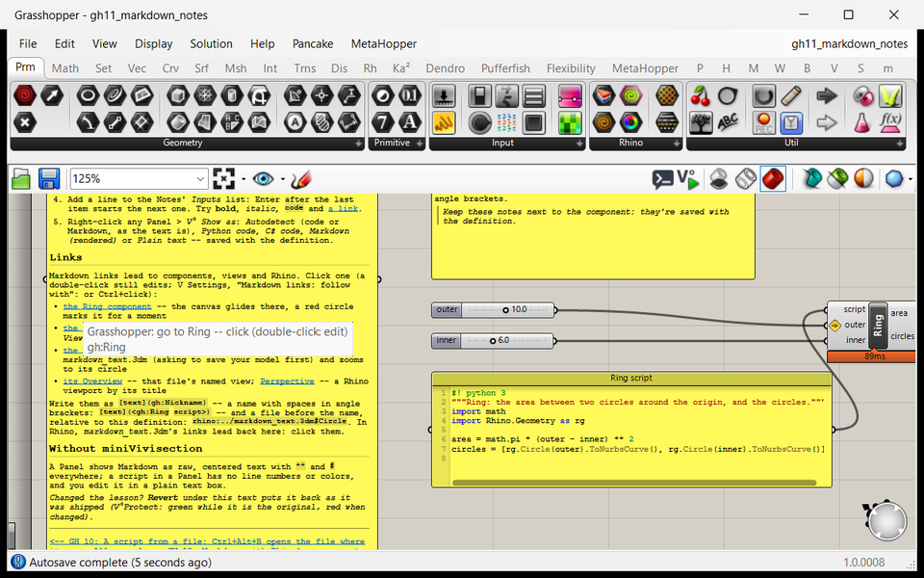Expand the Geometry panel

tap(358, 144)
